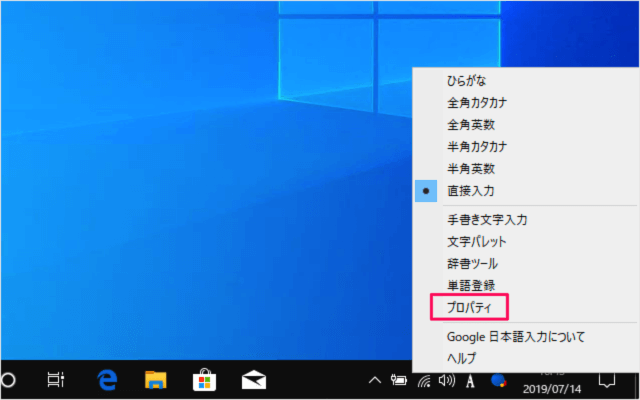The height and width of the screenshot is (400, 640).
Task: Expand the hidden tray icons chevron
Action: [375, 380]
